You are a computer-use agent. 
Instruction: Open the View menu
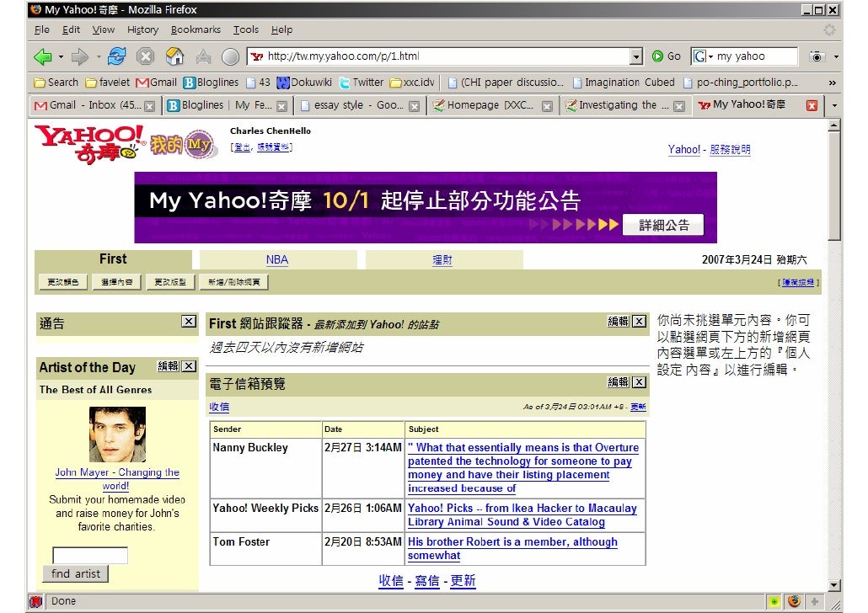[104, 29]
